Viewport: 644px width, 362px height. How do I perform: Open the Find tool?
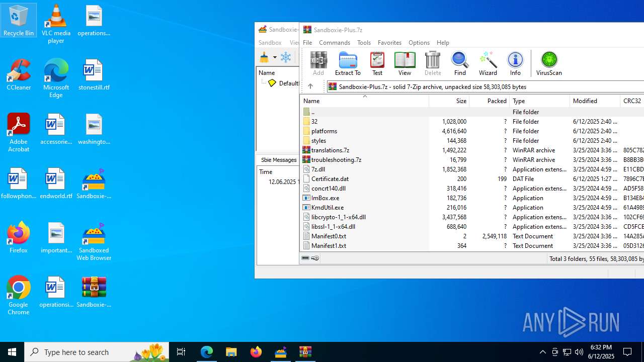coord(460,63)
